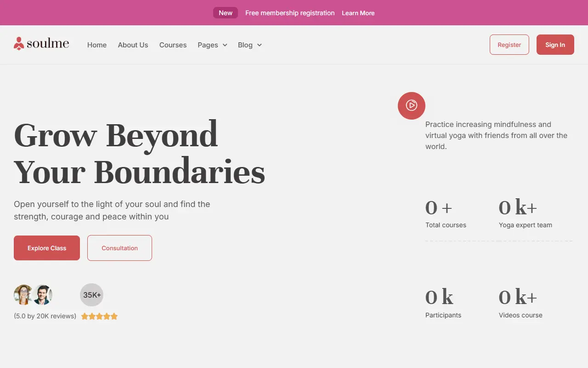Open the Home menu item

[x=97, y=45]
